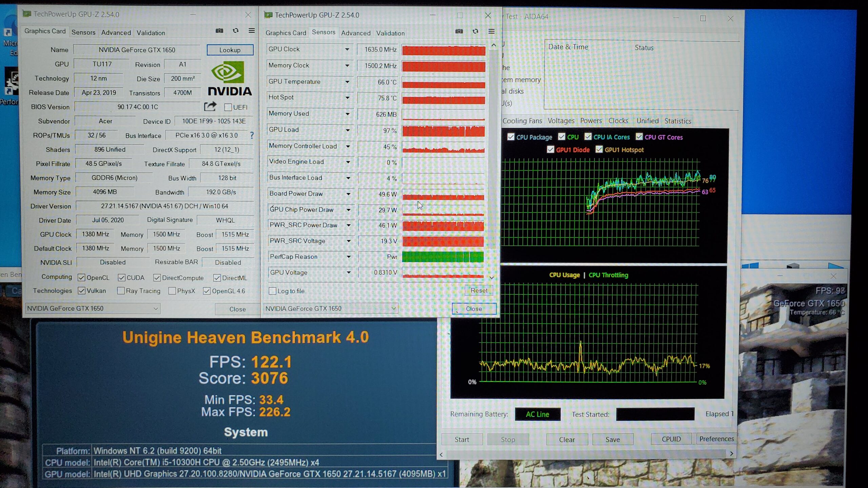
Task: Switch to Advanced tab in Sensors window
Action: coord(355,33)
